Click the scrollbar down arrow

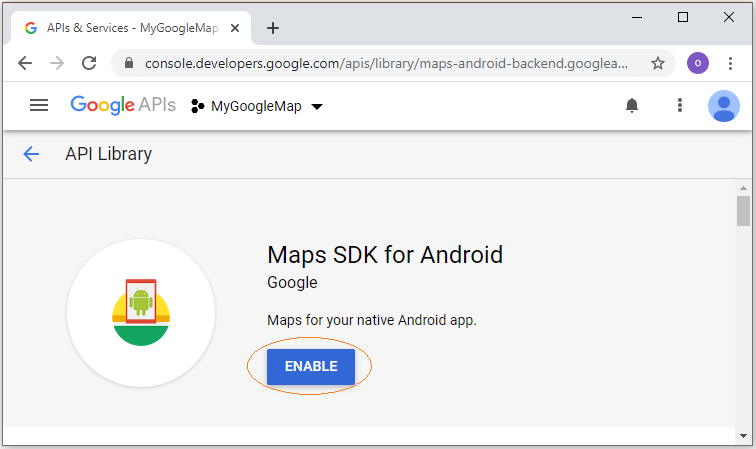tap(743, 436)
